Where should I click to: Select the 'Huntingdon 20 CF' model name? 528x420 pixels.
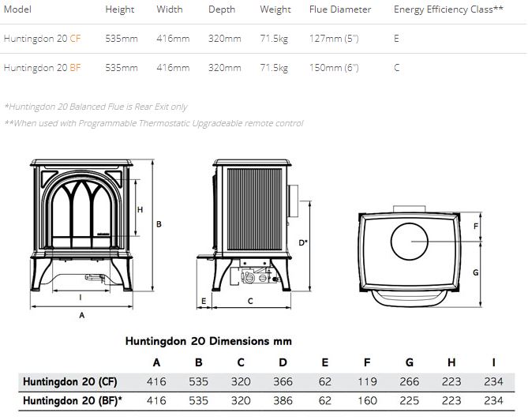(x=43, y=39)
